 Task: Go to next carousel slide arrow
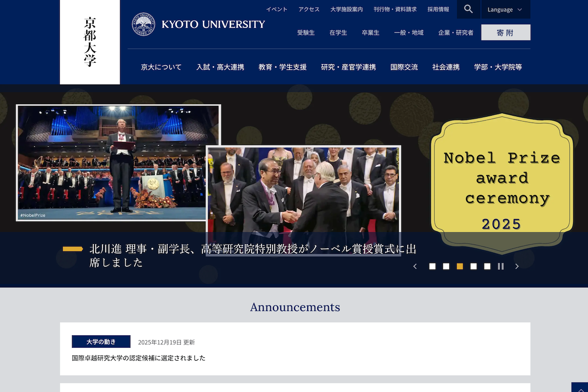coord(516,267)
